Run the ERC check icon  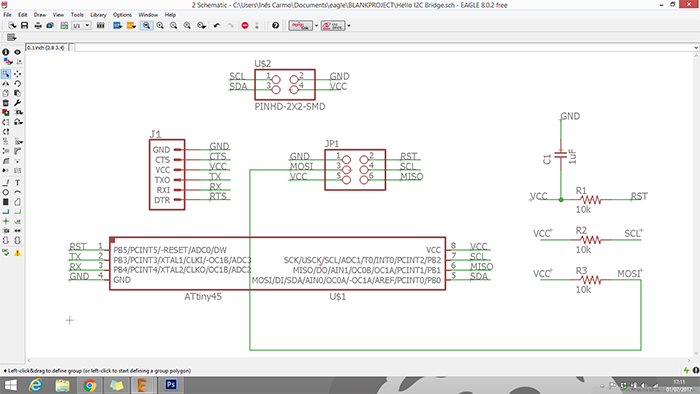click(x=6, y=253)
